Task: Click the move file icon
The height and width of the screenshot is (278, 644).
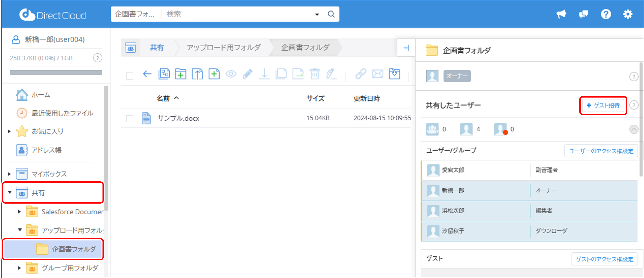Action: [x=298, y=74]
